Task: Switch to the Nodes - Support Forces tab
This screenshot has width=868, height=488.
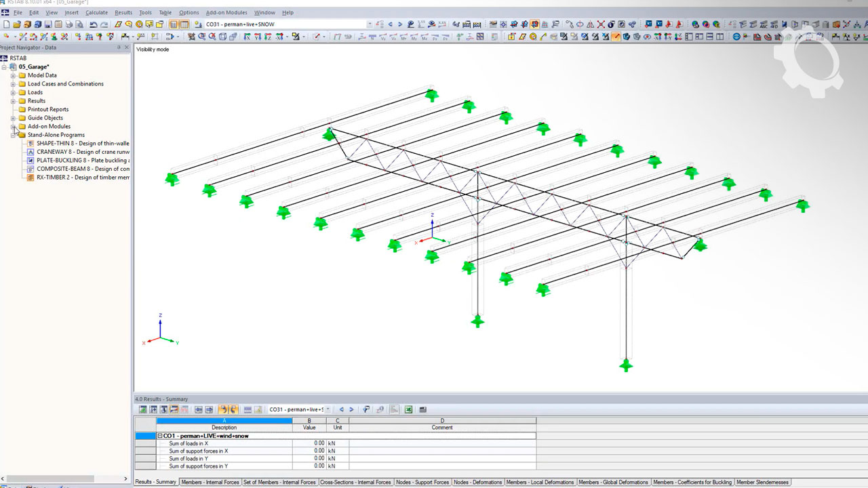Action: [422, 483]
